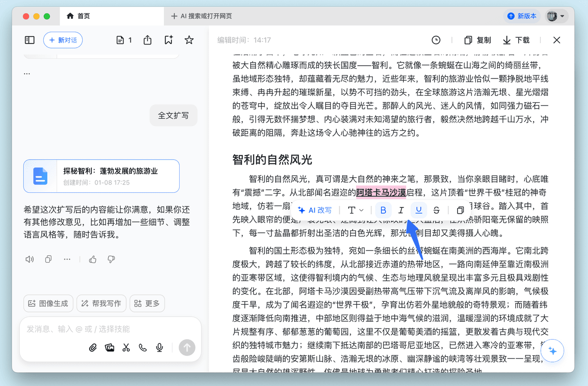
Task: Start voice input with microphone icon
Action: [x=159, y=347]
